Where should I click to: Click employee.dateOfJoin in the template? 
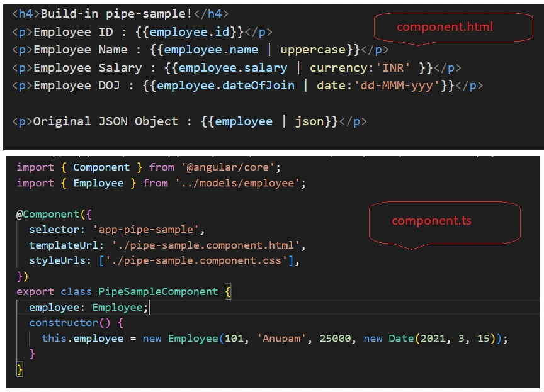point(225,86)
